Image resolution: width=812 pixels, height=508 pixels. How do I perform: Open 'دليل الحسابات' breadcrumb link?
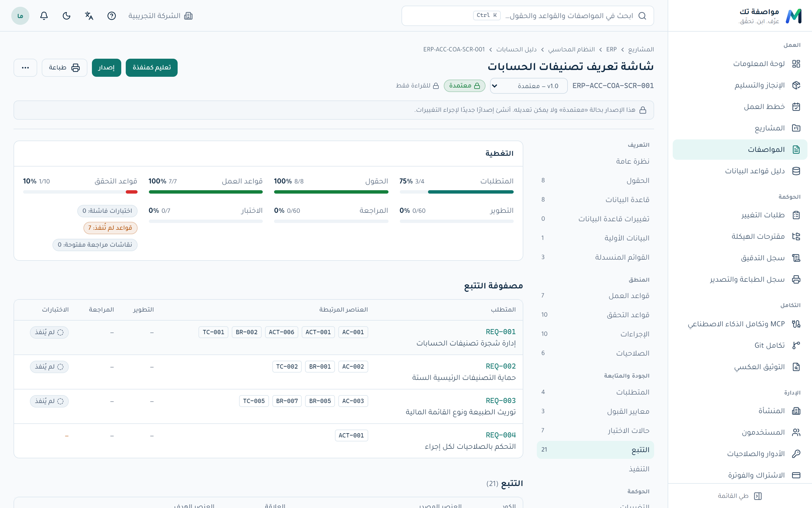[517, 49]
